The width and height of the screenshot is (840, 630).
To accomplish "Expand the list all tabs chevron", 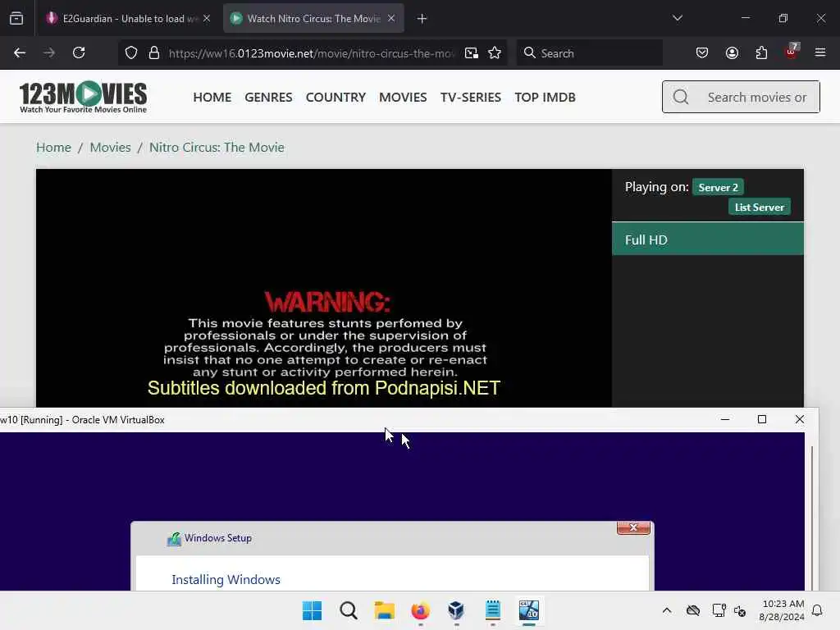I will point(677,19).
